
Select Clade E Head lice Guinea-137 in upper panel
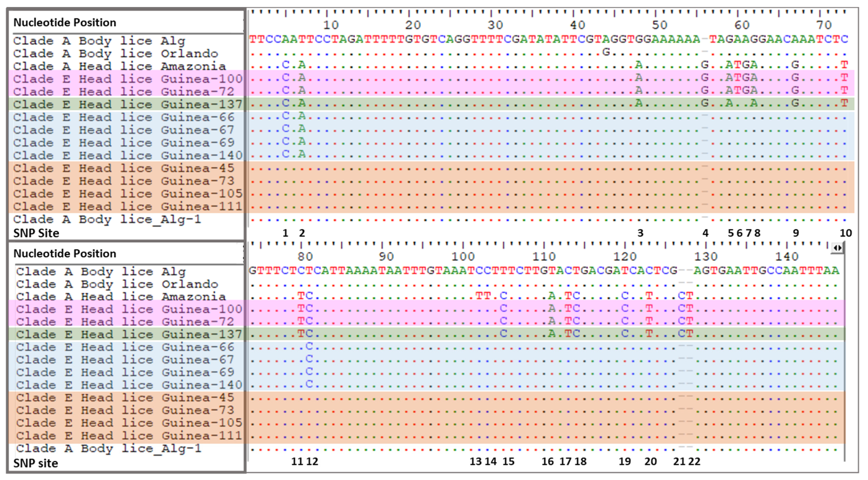(127, 104)
